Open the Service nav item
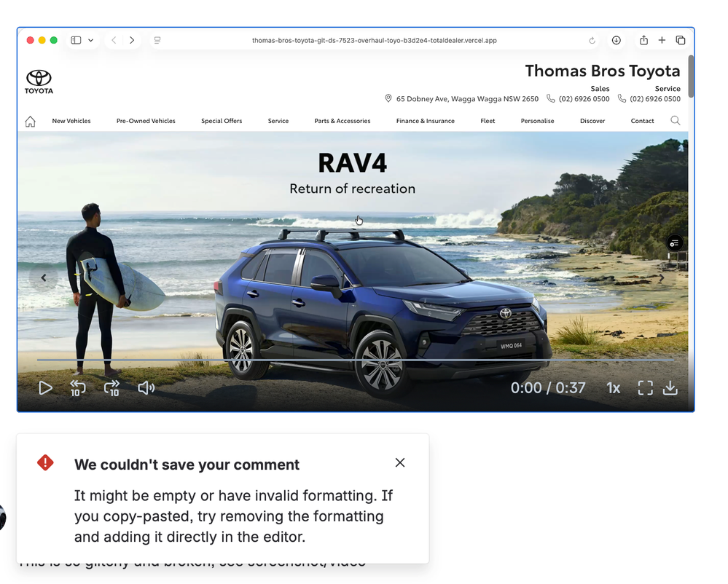The height and width of the screenshot is (584, 728). (x=278, y=121)
